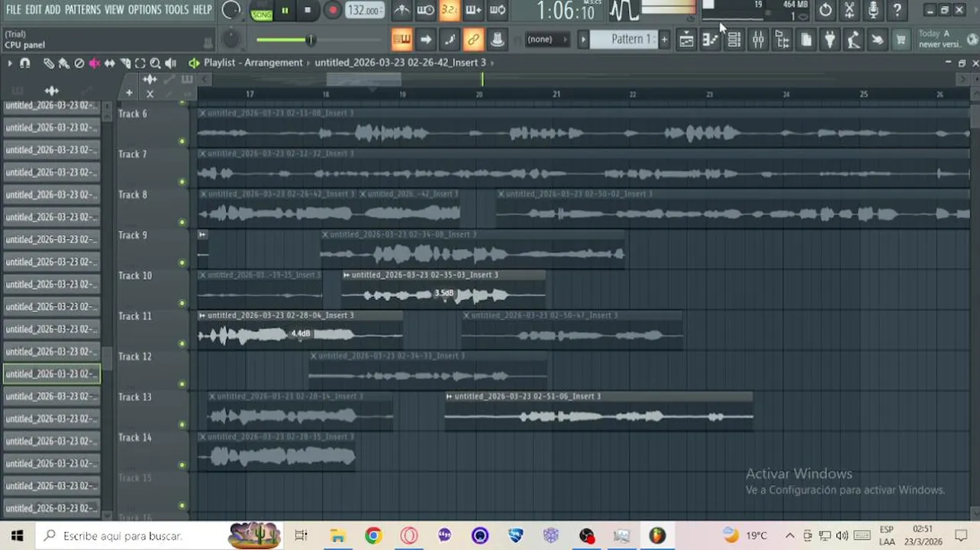This screenshot has height=550, width=980.
Task: Toggle loop recording icon
Action: point(498,11)
